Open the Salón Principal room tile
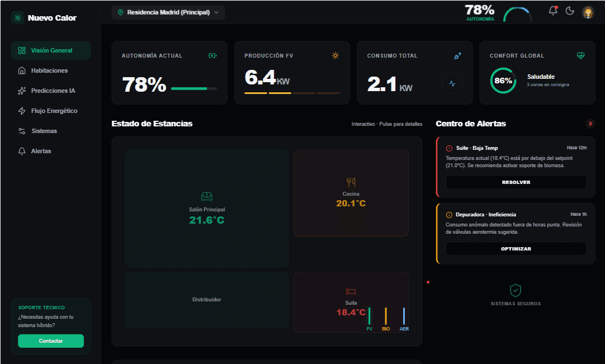 click(207, 209)
